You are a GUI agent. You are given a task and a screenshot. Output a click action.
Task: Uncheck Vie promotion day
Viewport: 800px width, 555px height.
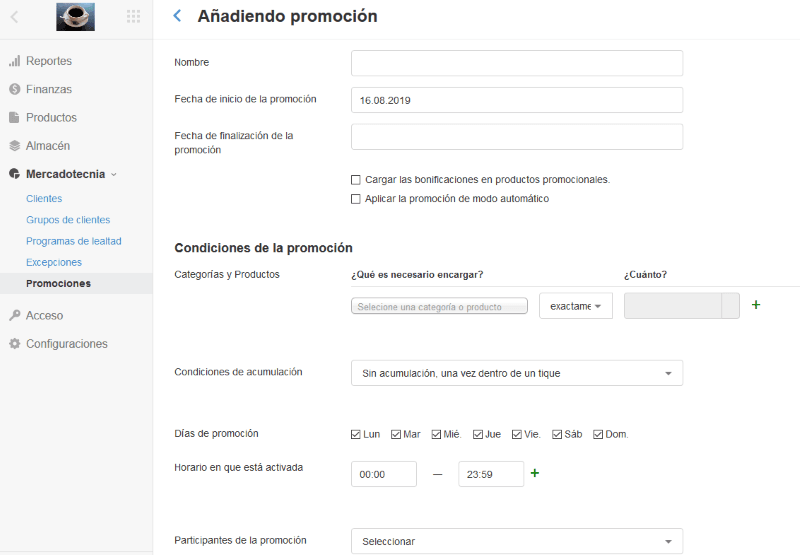(x=517, y=435)
